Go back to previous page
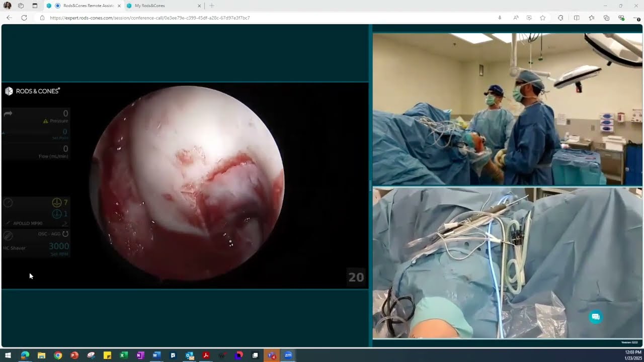 9,18
